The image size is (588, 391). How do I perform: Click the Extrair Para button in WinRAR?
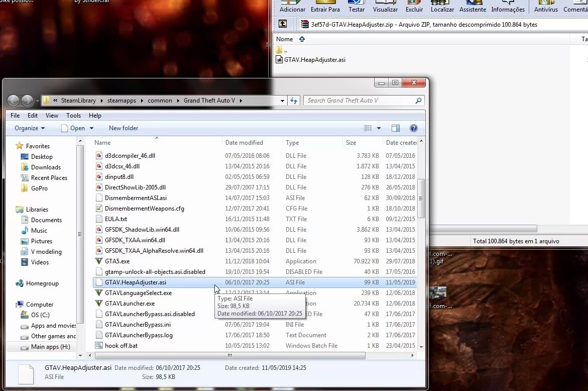325,7
